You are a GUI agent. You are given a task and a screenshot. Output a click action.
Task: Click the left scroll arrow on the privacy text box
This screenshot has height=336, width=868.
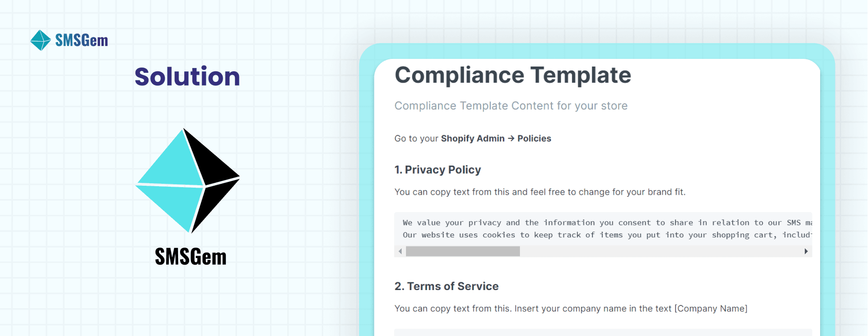[400, 251]
